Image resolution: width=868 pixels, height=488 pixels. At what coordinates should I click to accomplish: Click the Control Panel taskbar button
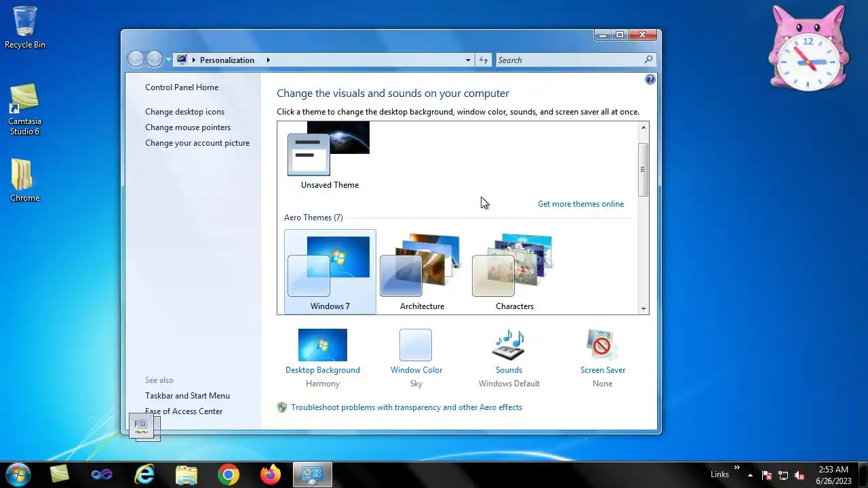pos(313,474)
